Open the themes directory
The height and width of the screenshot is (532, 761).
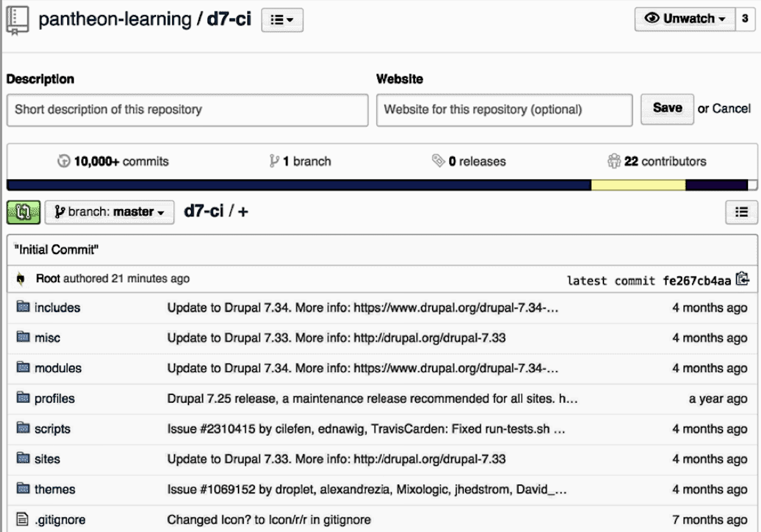click(54, 489)
